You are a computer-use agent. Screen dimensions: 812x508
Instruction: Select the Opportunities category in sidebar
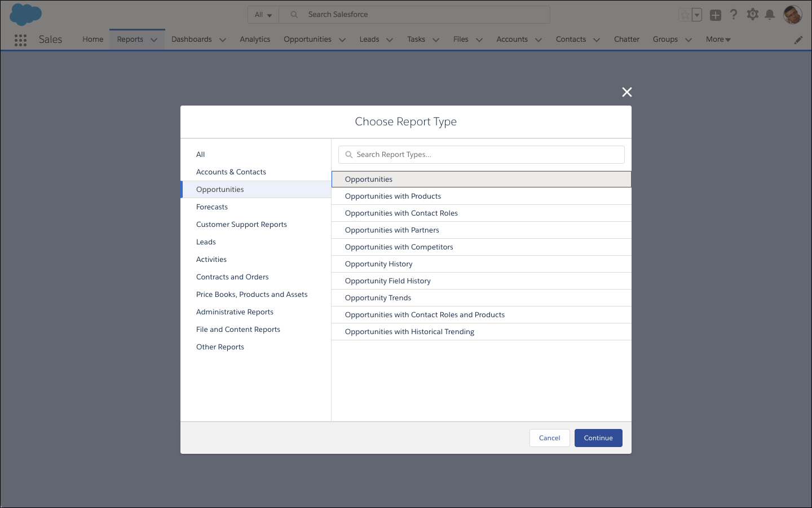[255, 190]
